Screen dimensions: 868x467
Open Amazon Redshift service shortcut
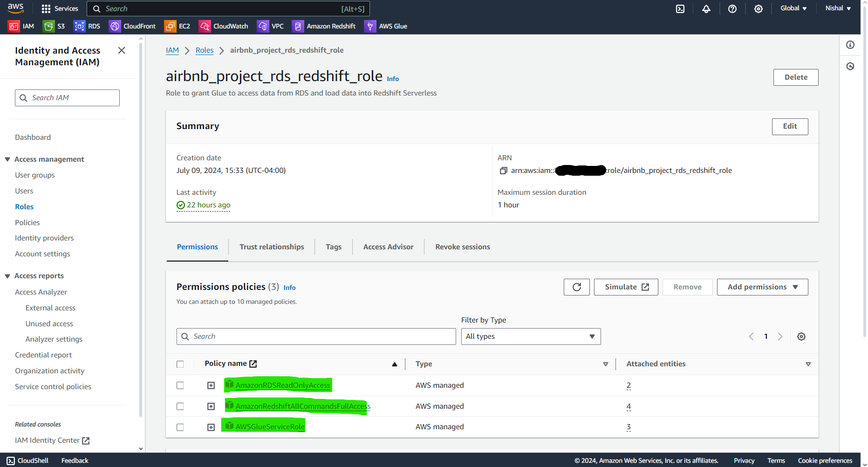click(x=324, y=26)
